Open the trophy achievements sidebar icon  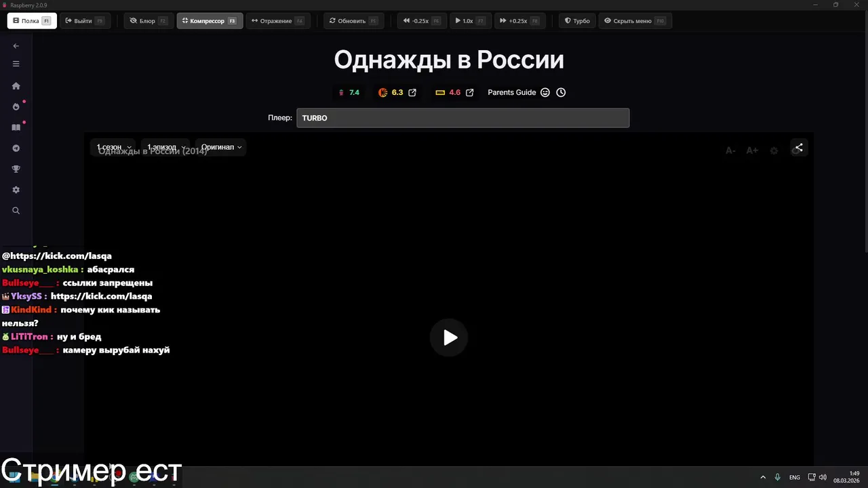click(16, 169)
